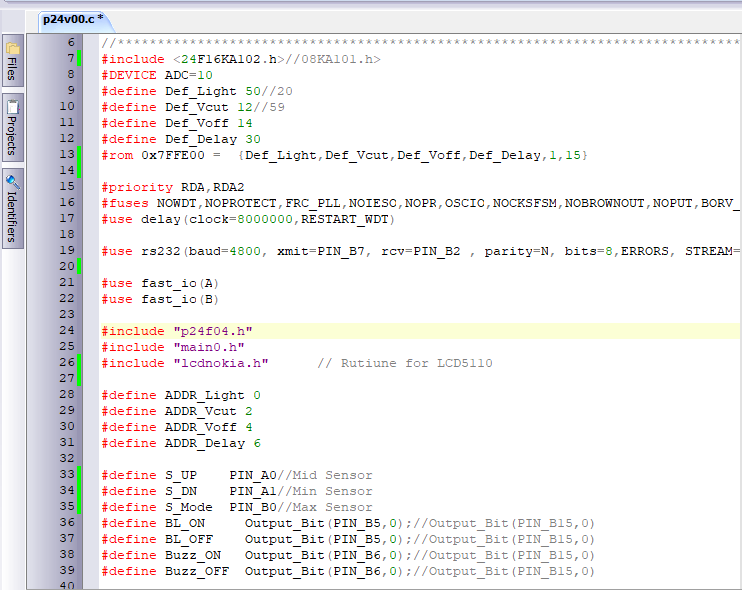Click the Buzz_OFF define name
The width and height of the screenshot is (742, 590).
197,572
